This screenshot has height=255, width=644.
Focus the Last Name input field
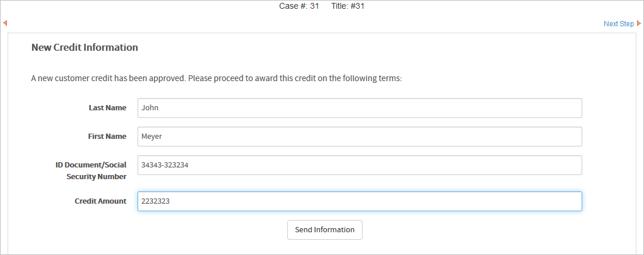tap(360, 108)
